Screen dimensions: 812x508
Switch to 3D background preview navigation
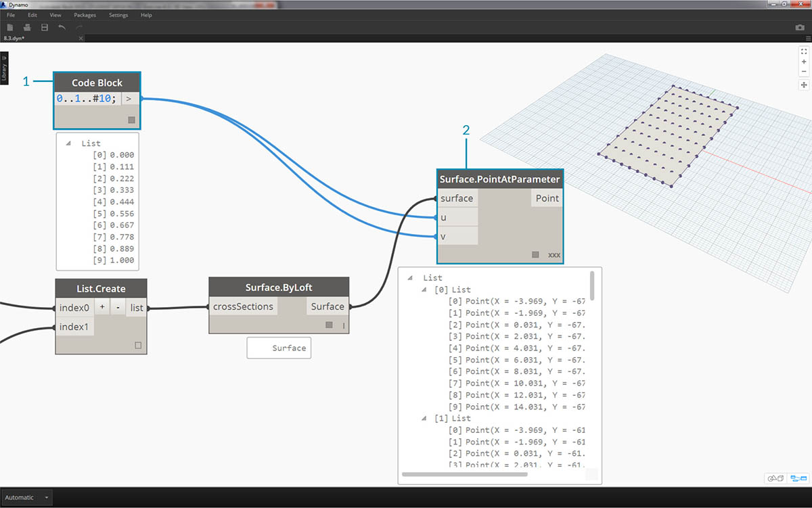coord(775,478)
